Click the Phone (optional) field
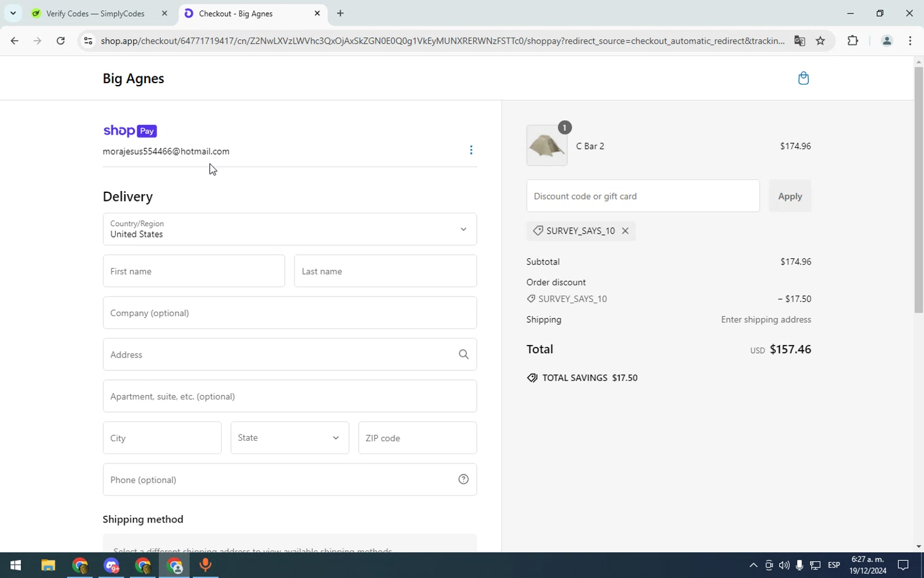The width and height of the screenshot is (924, 578). coord(290,479)
